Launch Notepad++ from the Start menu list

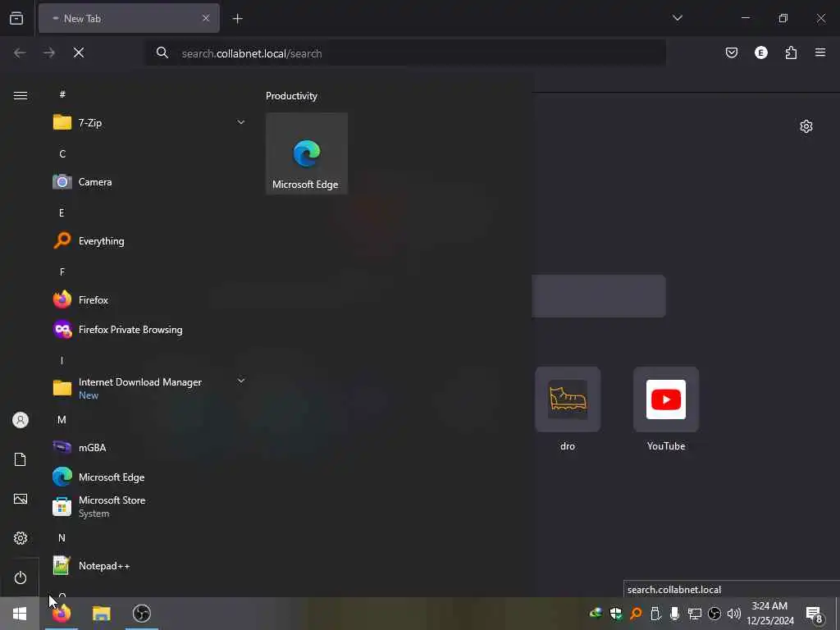click(149, 566)
